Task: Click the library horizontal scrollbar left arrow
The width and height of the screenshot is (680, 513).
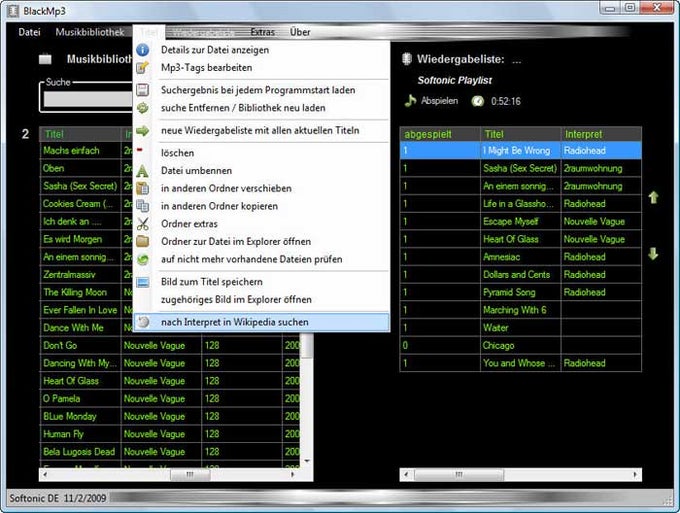Action: [x=45, y=474]
